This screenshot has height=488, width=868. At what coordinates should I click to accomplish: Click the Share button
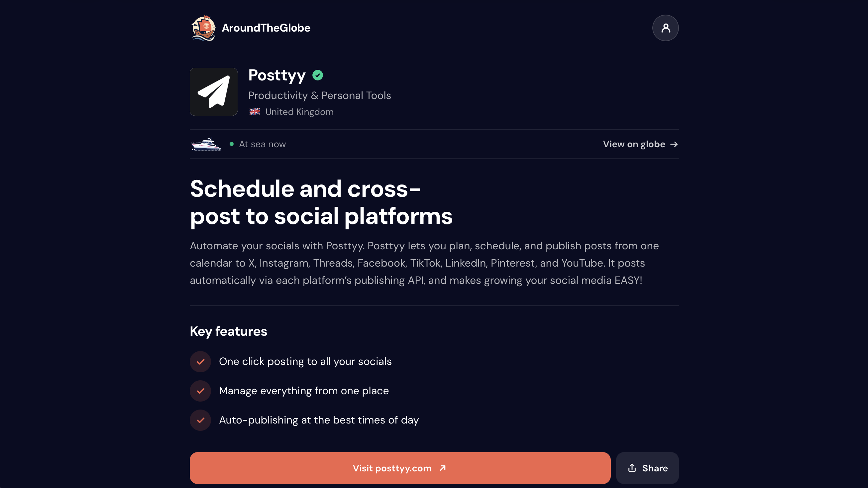(647, 468)
